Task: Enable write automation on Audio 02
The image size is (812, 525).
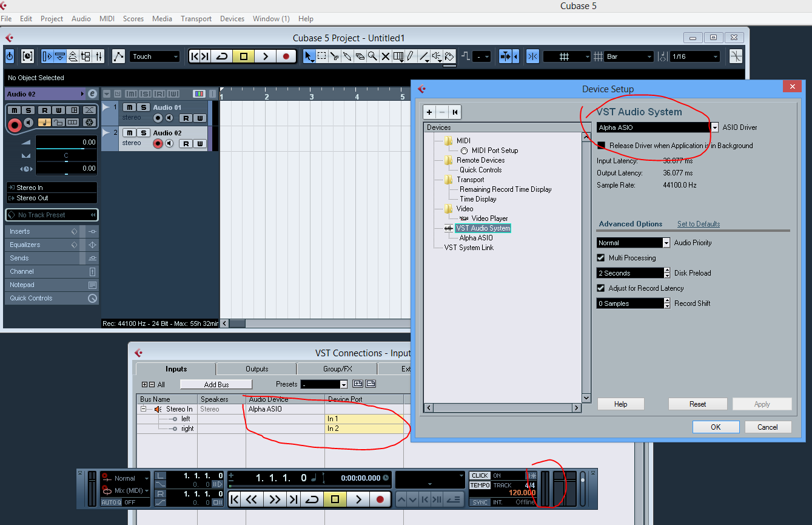Action: point(199,143)
